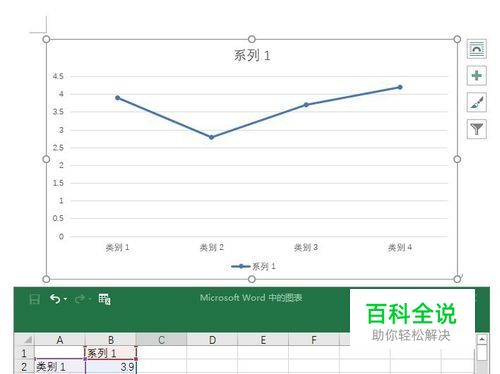Select the data point above 类别 1

[x=118, y=98]
